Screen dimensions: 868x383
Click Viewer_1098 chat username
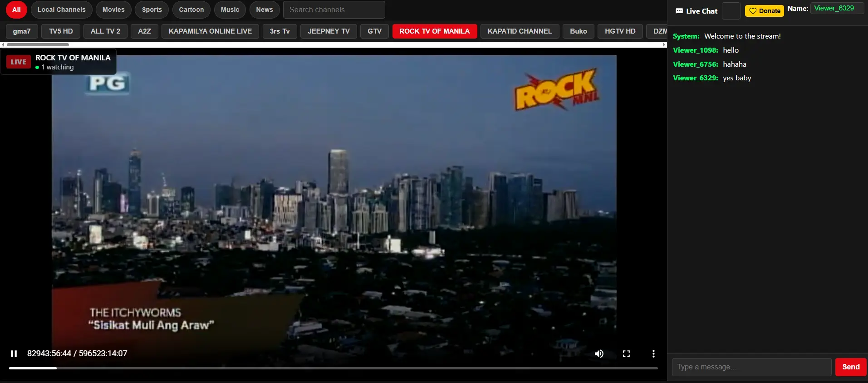(696, 50)
